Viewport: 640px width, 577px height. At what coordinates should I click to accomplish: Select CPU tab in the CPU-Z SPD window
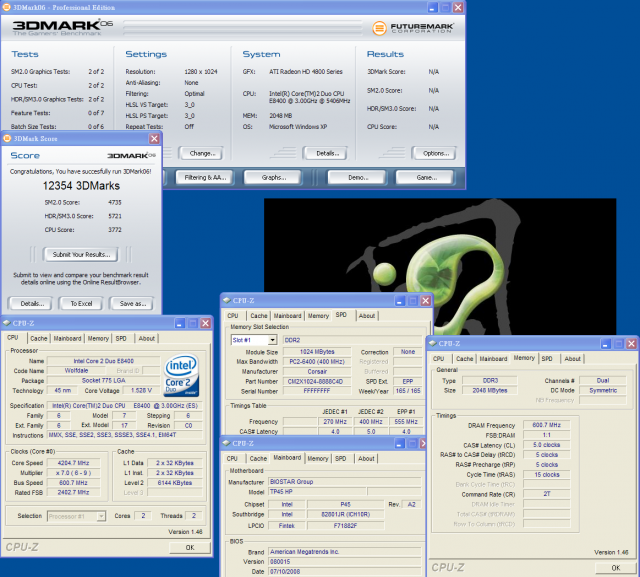233,316
